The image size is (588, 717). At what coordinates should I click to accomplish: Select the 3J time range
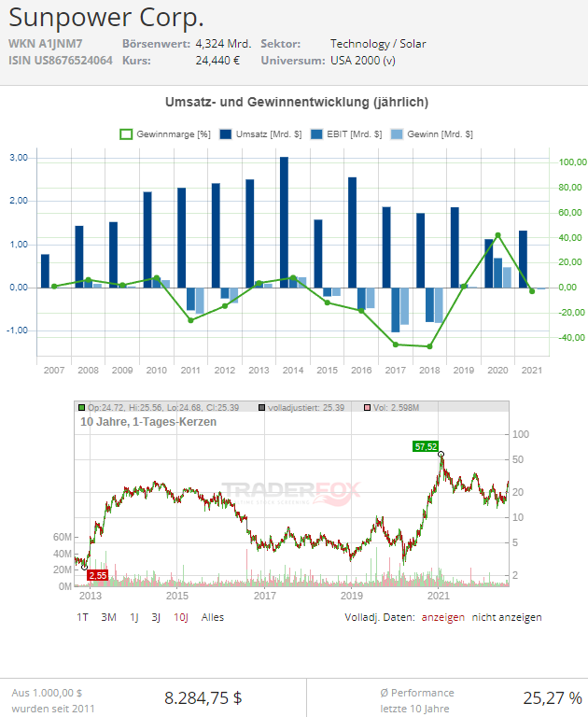pyautogui.click(x=156, y=617)
